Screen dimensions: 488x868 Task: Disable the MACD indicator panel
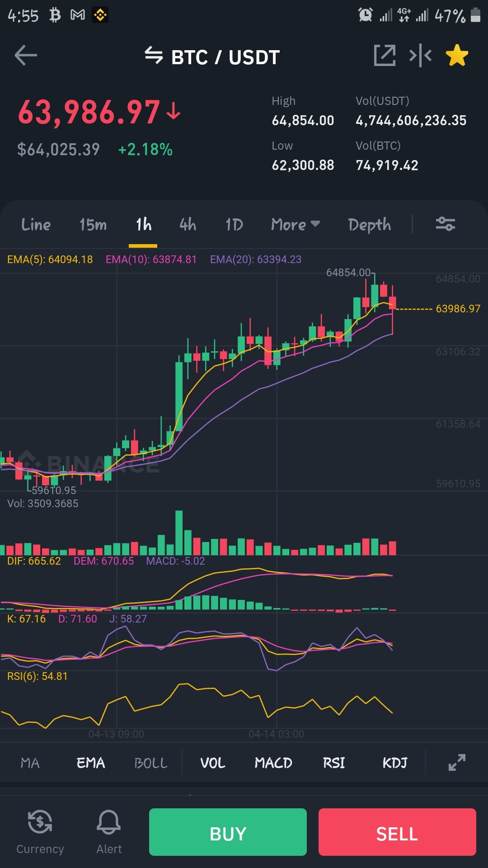pos(273,763)
